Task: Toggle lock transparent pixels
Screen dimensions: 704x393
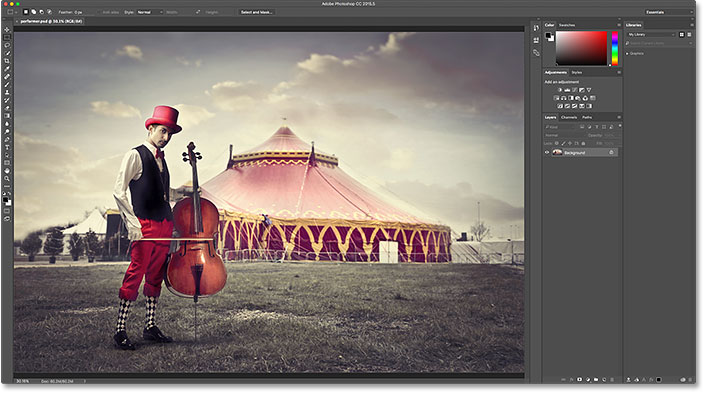Action: (x=557, y=143)
